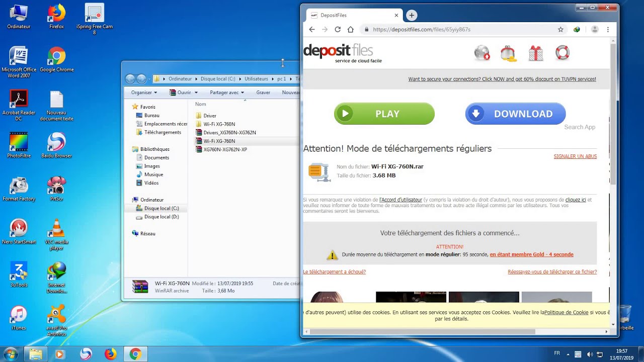The width and height of the screenshot is (644, 362).
Task: Expand Ouvrir dropdown arrow in Explorer
Action: tap(196, 93)
